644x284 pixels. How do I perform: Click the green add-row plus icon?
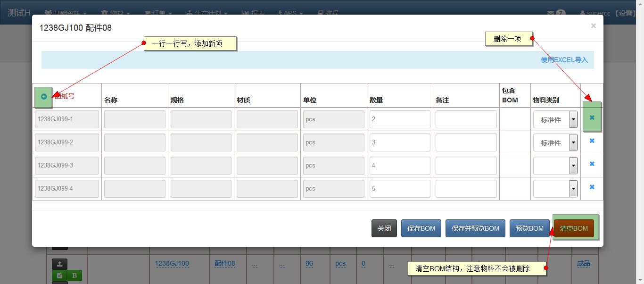point(43,96)
